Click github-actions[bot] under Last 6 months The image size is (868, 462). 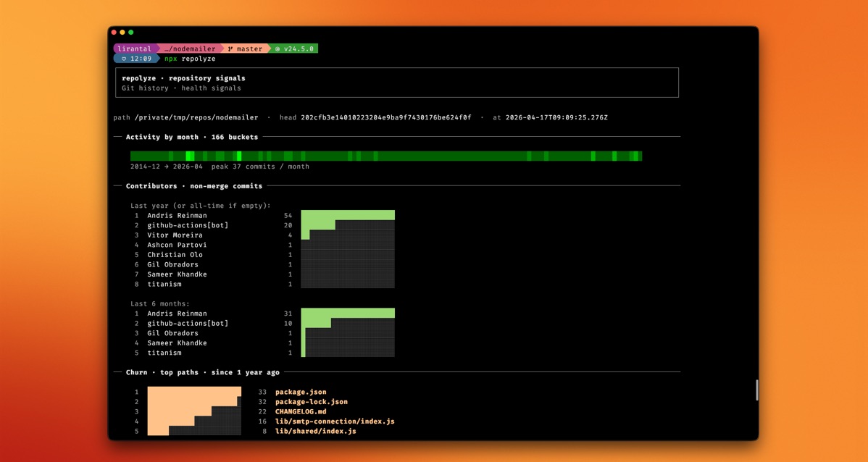(x=188, y=324)
